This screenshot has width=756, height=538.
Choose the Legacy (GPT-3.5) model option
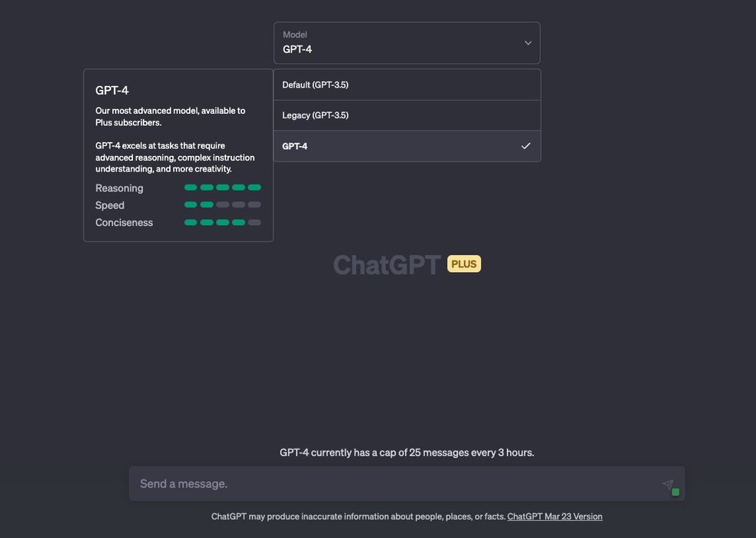315,115
